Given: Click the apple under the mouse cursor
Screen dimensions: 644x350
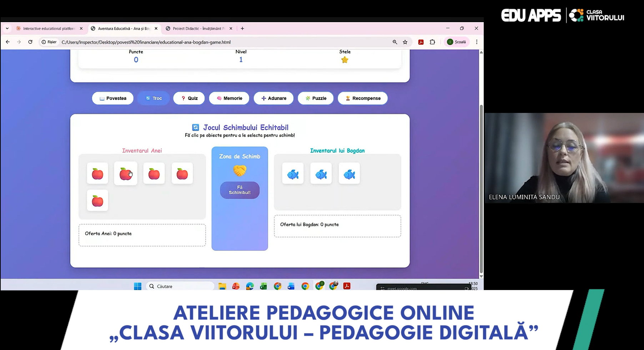Looking at the screenshot, I should pos(126,173).
